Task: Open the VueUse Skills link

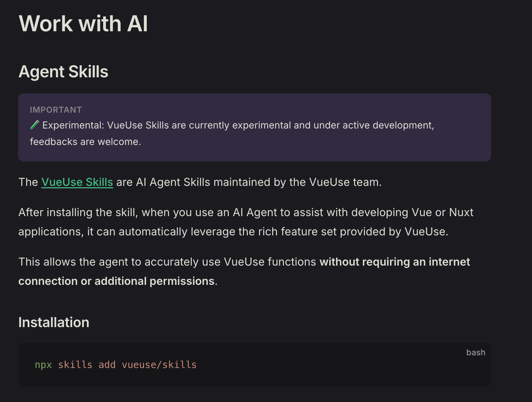Action: coord(77,182)
